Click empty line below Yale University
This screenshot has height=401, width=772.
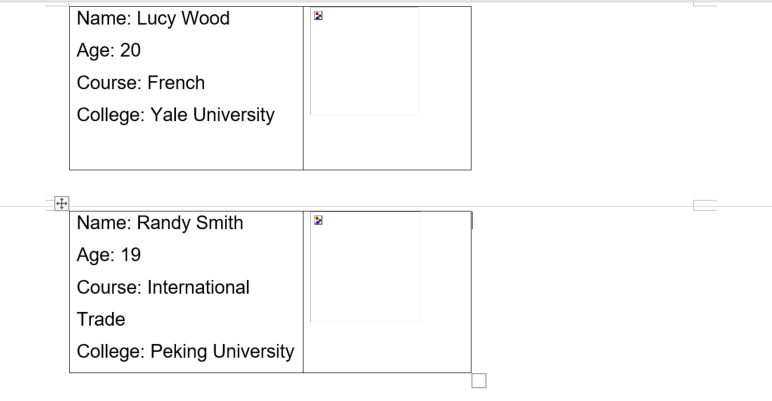coord(186,148)
